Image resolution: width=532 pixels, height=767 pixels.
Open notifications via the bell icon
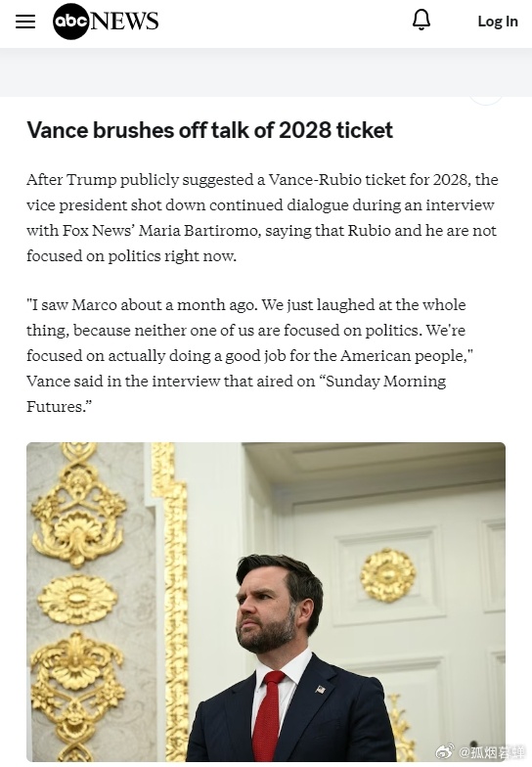point(421,21)
